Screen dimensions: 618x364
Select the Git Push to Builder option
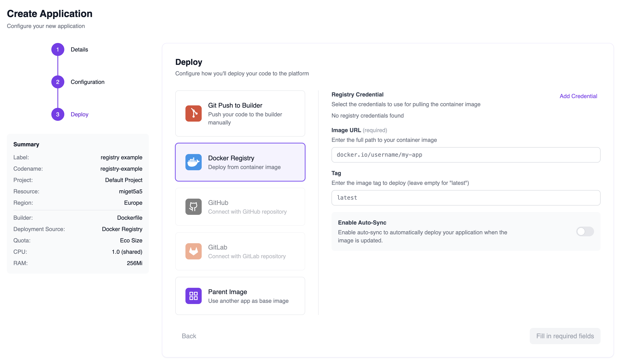pyautogui.click(x=240, y=113)
